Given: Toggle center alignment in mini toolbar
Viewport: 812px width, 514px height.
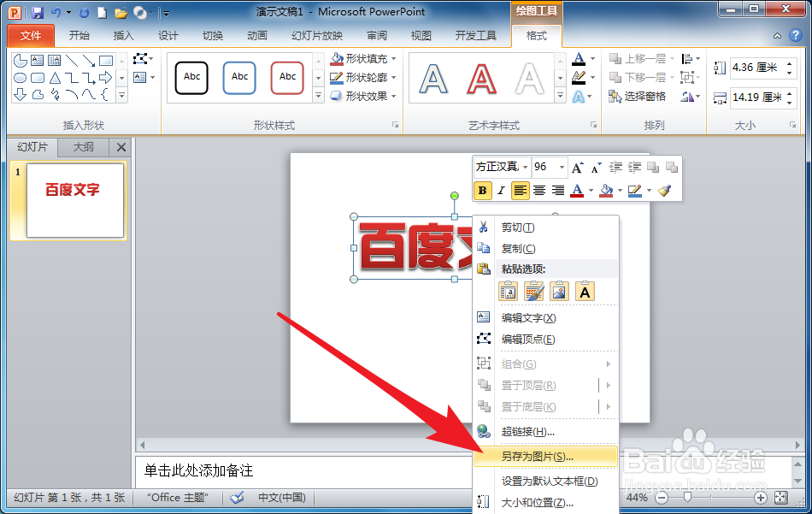Looking at the screenshot, I should (539, 191).
